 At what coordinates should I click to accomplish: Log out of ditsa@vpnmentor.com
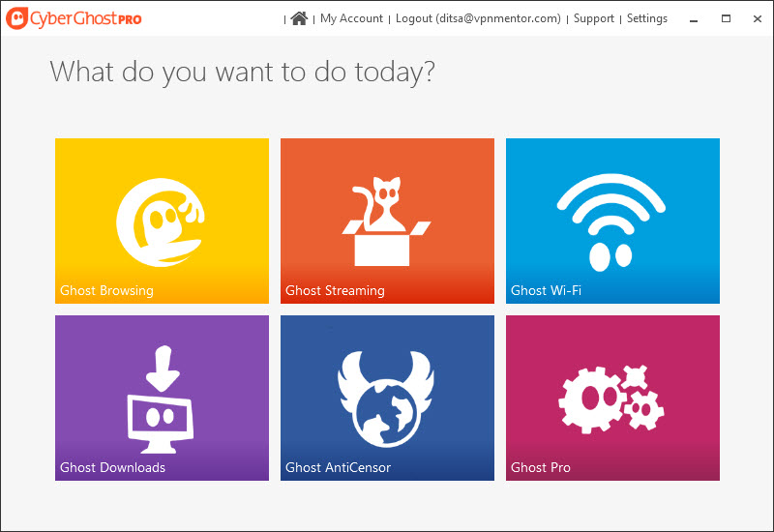pos(478,18)
